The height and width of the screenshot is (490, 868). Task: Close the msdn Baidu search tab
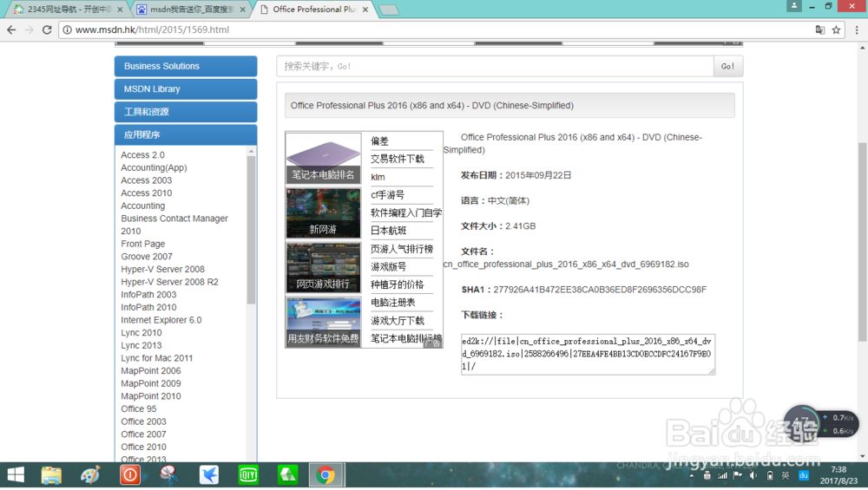point(242,10)
